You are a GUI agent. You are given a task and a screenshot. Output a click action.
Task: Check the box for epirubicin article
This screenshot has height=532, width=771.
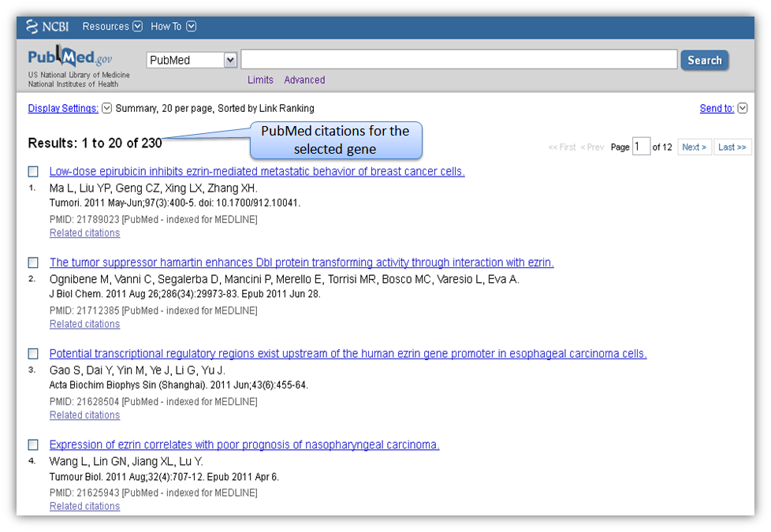coord(33,172)
